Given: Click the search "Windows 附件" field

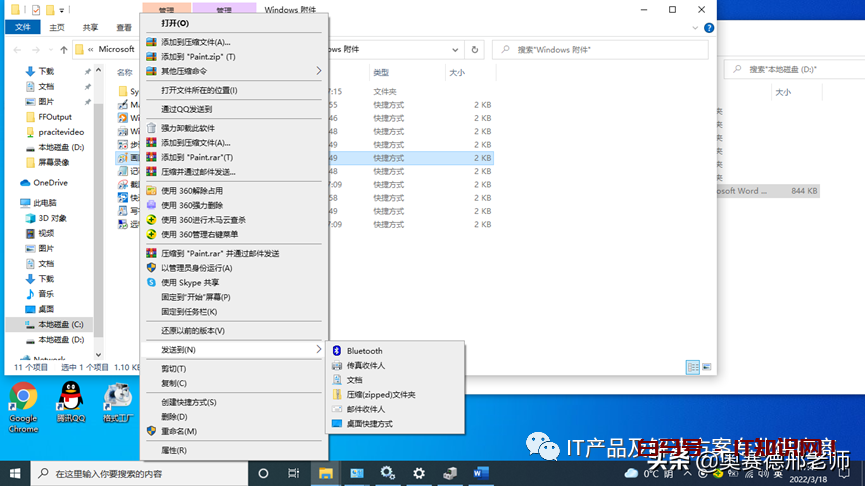Looking at the screenshot, I should (600, 49).
